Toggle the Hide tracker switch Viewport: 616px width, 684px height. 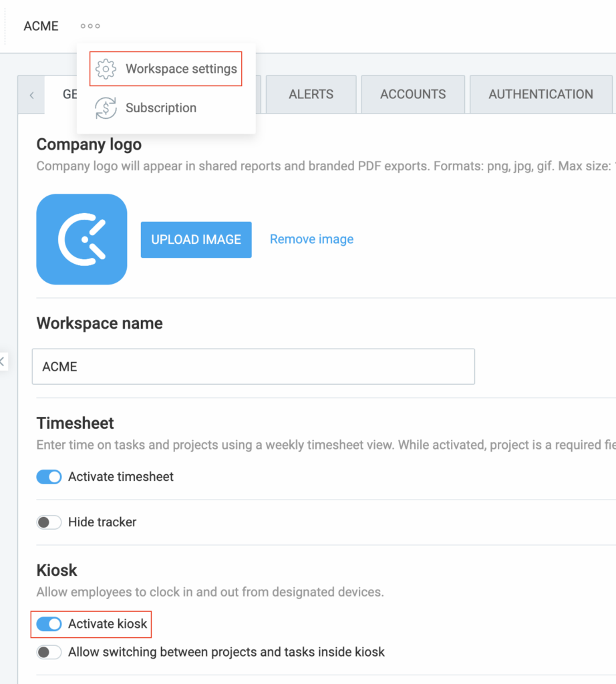(49, 522)
